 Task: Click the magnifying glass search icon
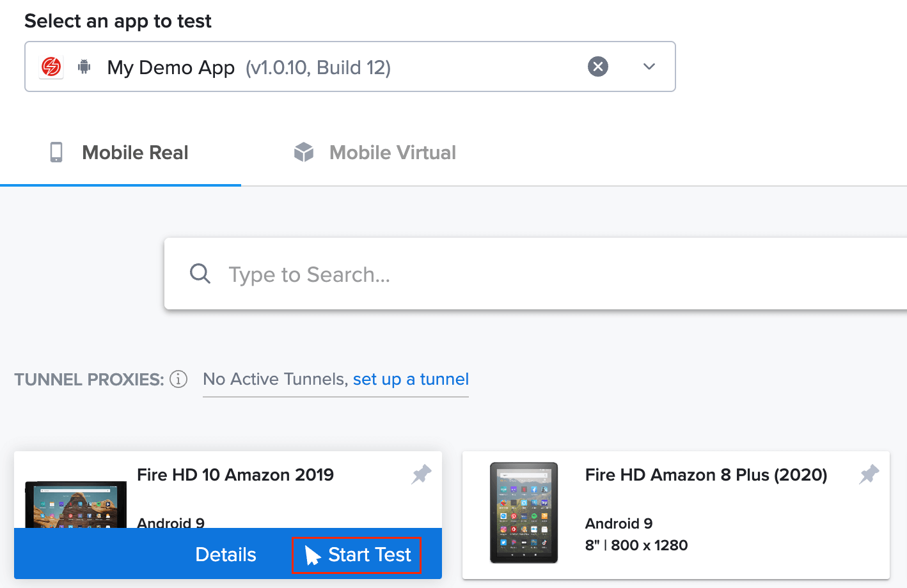pos(200,274)
